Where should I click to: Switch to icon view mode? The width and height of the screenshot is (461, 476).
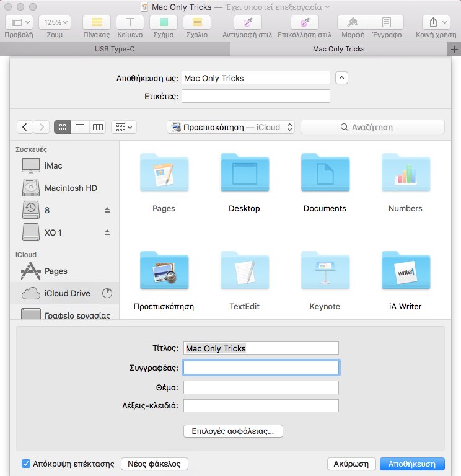click(x=63, y=127)
